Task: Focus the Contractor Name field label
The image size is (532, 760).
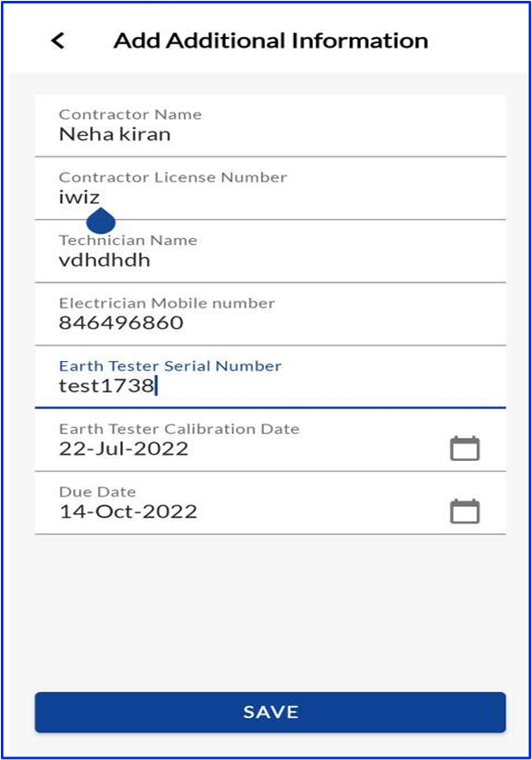Action: pyautogui.click(x=130, y=114)
